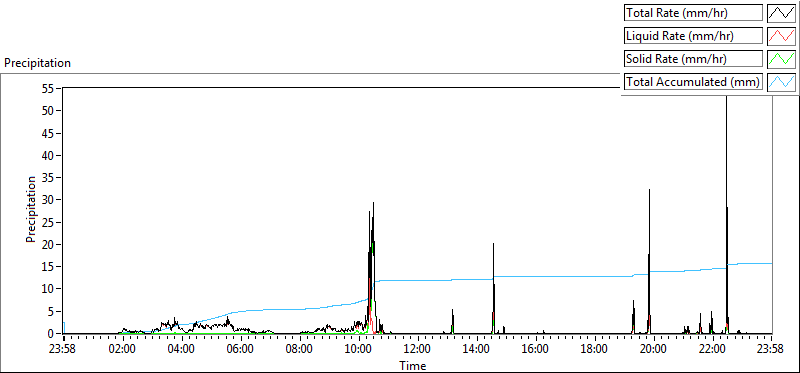Image resolution: width=800 pixels, height=373 pixels.
Task: Click the Total Accumulated blue line swatch
Action: pos(781,82)
